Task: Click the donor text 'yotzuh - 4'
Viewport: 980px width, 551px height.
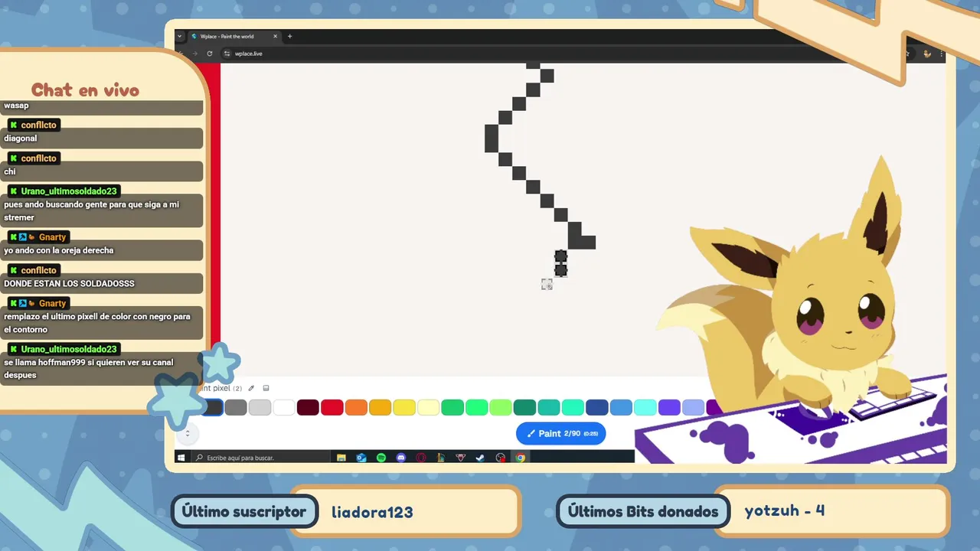Action: [784, 510]
